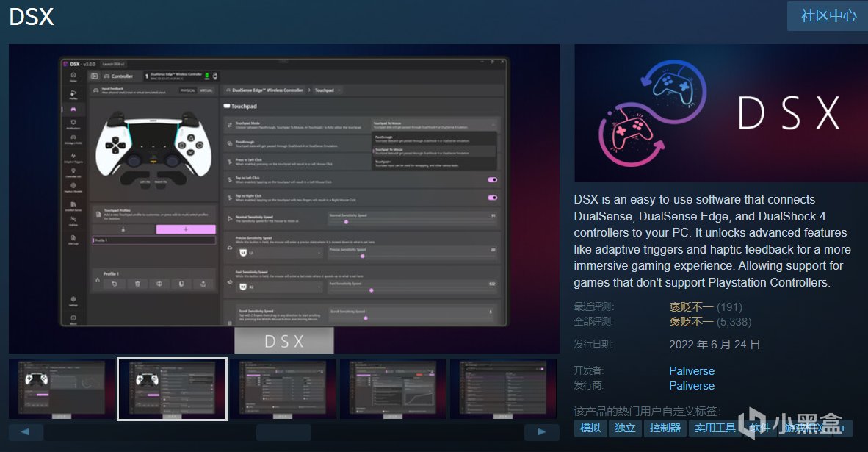Select the third screenshot thumbnail
Image resolution: width=868 pixels, height=452 pixels.
pyautogui.click(x=283, y=389)
